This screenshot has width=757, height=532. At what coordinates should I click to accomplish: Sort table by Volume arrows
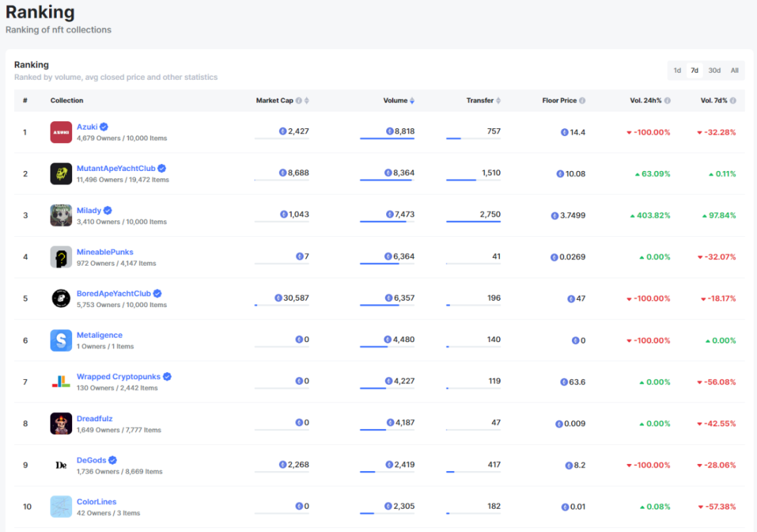412,100
